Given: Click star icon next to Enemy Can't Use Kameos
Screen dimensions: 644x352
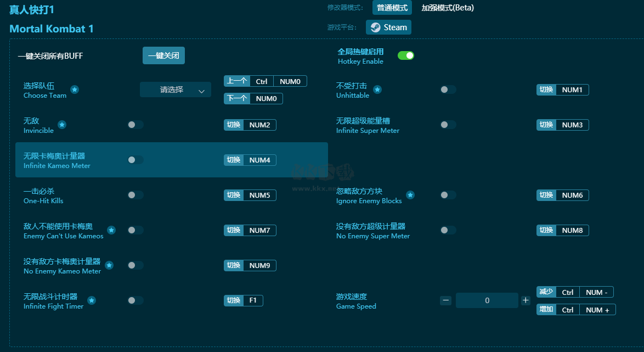Looking at the screenshot, I should [x=111, y=230].
